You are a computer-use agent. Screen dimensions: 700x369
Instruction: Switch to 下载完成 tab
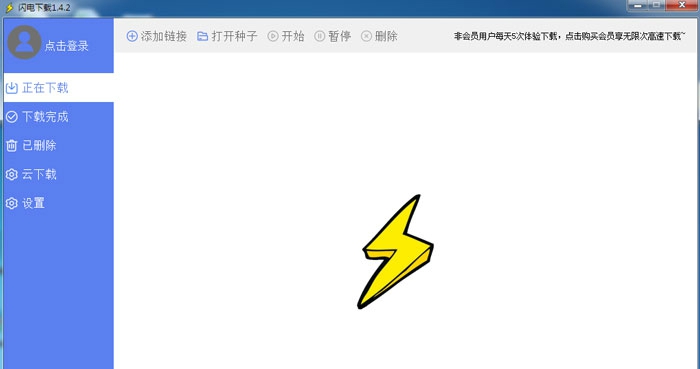58,117
